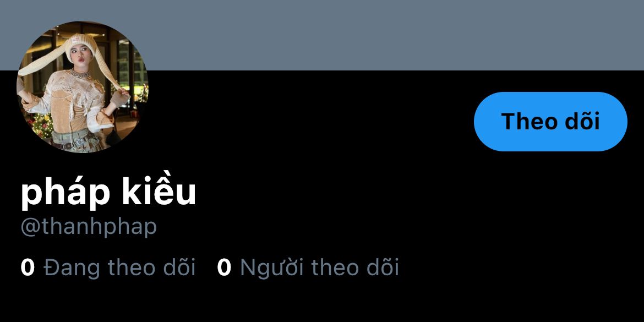Open the Người theo dõi list
Viewport: 644px width, 322px height.
tap(308, 268)
